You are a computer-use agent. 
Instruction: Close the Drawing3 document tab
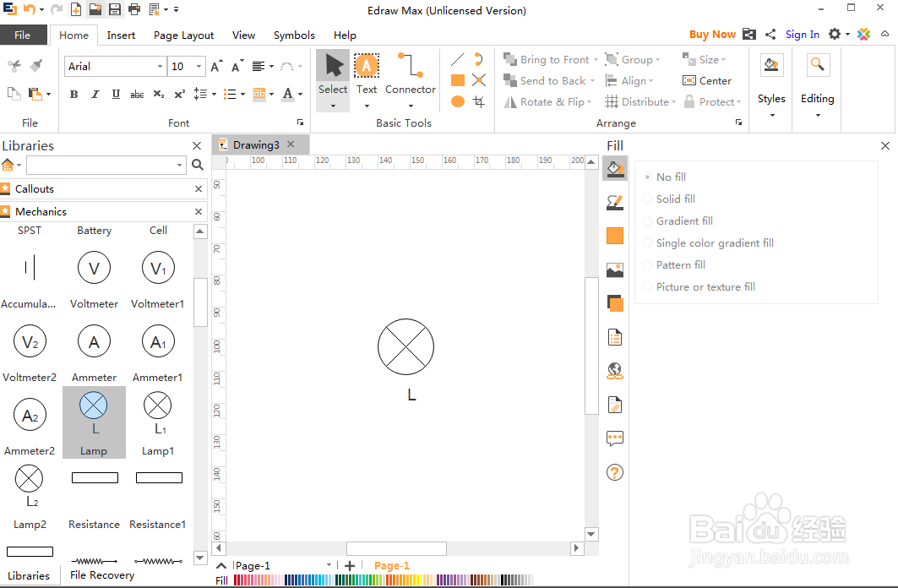pos(291,144)
